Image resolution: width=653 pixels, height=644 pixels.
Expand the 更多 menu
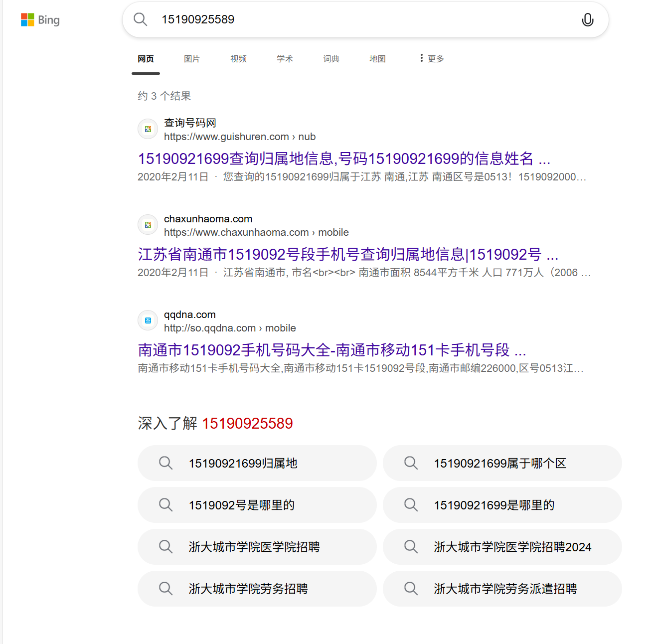tap(432, 59)
